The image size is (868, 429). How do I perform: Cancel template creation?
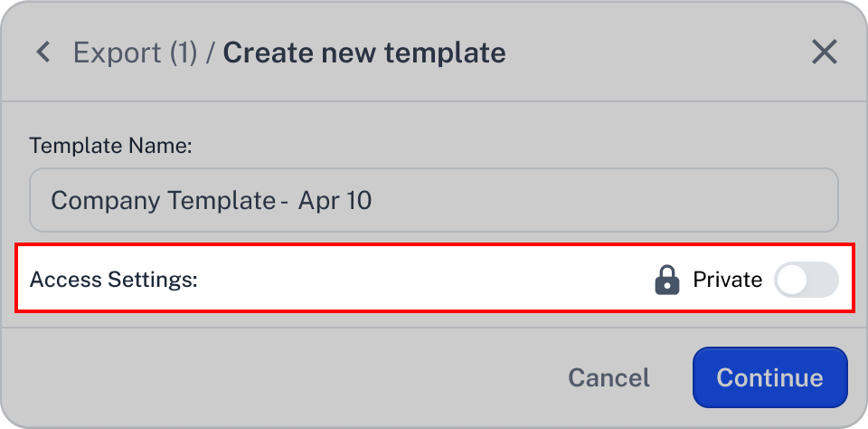(x=609, y=378)
